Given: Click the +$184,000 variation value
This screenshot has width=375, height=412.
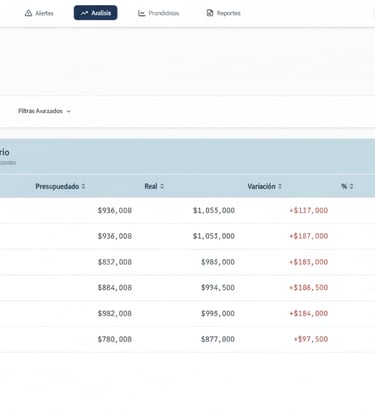Looking at the screenshot, I should (x=309, y=313).
